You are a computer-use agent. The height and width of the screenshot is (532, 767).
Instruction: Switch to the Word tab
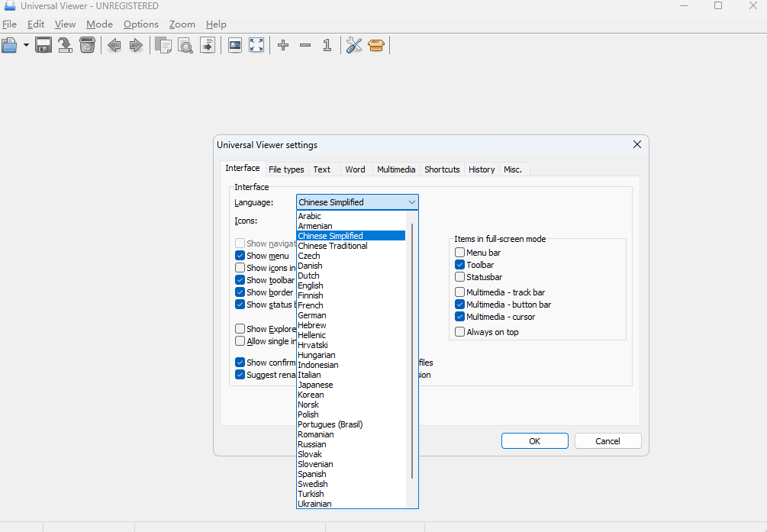click(x=355, y=169)
